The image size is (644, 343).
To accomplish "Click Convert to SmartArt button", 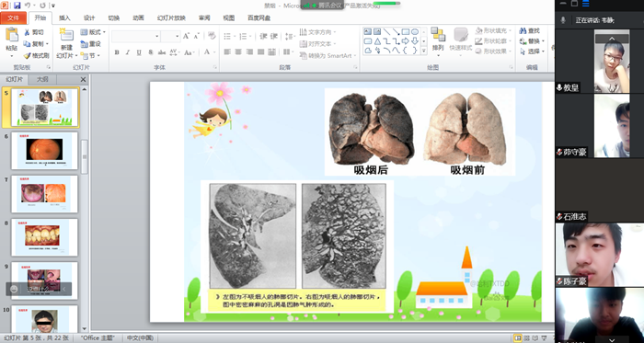I will (328, 55).
